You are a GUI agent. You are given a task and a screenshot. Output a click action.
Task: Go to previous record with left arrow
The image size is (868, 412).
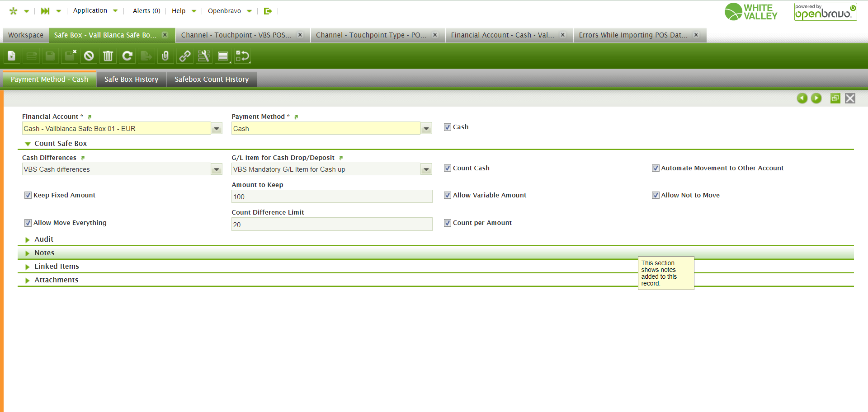[802, 98]
